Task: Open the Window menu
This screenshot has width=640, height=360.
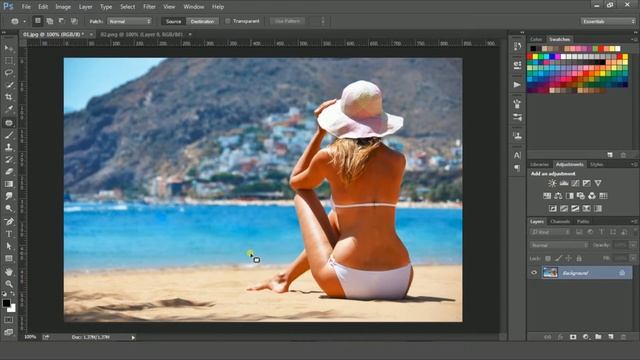Action: tap(194, 7)
